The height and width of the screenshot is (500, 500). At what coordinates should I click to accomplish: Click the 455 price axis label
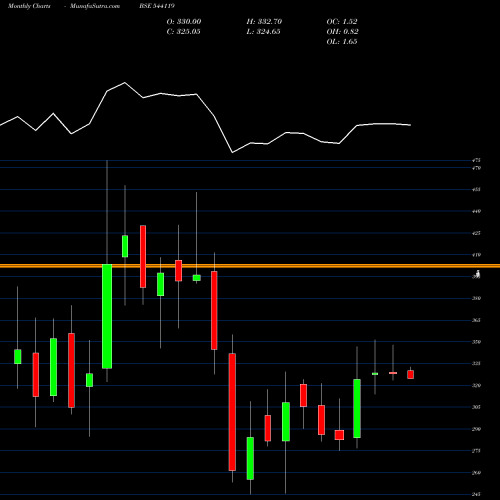[476, 189]
